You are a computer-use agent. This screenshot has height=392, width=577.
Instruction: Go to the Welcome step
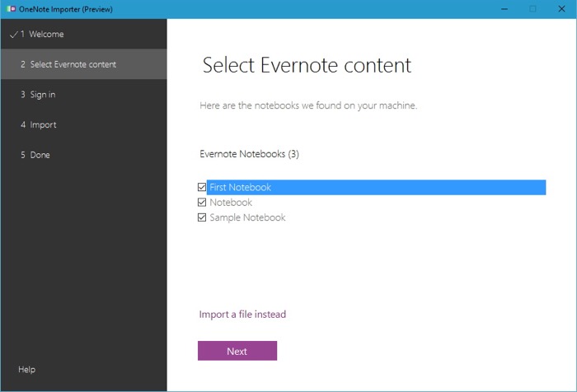[46, 35]
